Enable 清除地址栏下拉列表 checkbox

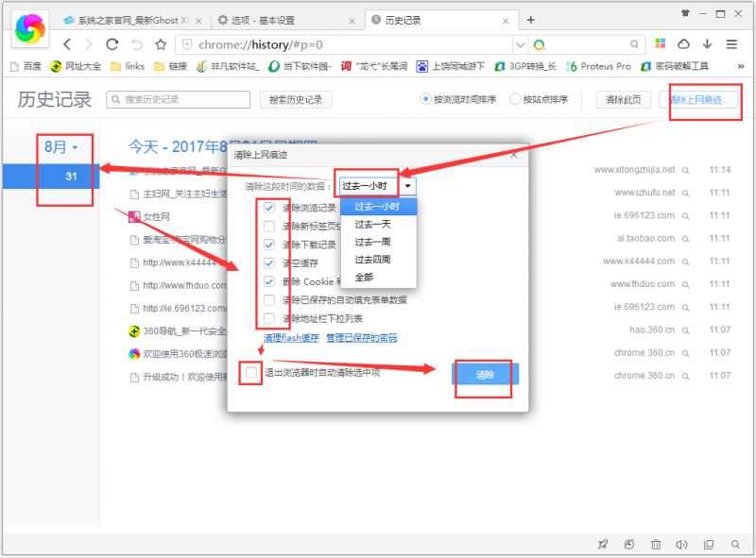(x=270, y=318)
